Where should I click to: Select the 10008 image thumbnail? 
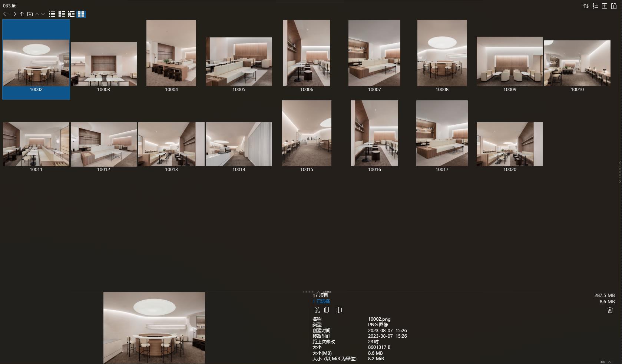pos(442,53)
